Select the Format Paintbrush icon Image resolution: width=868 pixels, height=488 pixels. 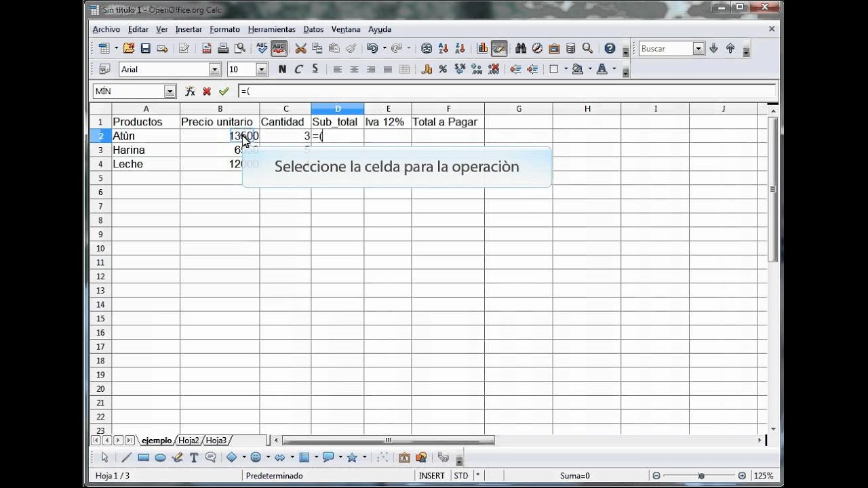[x=351, y=48]
